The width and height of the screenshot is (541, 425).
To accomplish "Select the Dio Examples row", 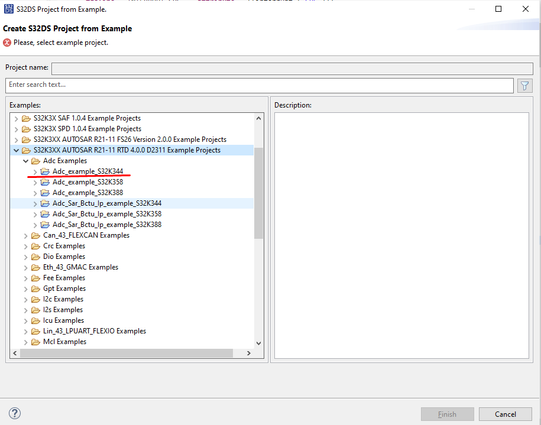I will (64, 257).
